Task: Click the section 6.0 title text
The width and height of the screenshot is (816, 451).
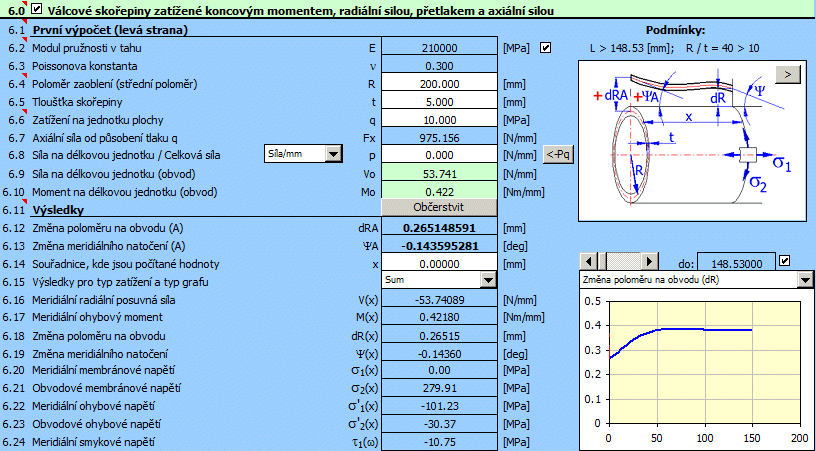Action: pyautogui.click(x=300, y=10)
